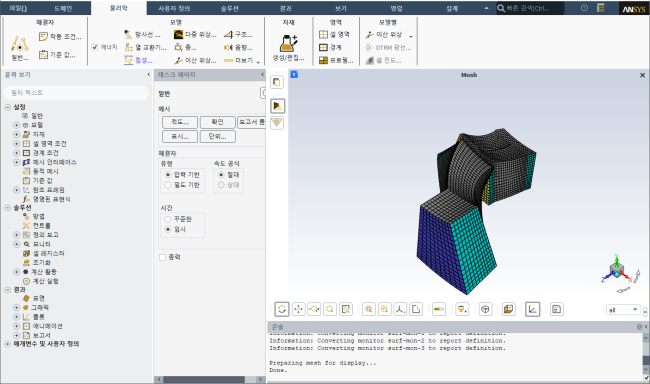Screen dimensions: 650x384
Task: Expand the 셀 영역 조건 tree node
Action: [17, 143]
